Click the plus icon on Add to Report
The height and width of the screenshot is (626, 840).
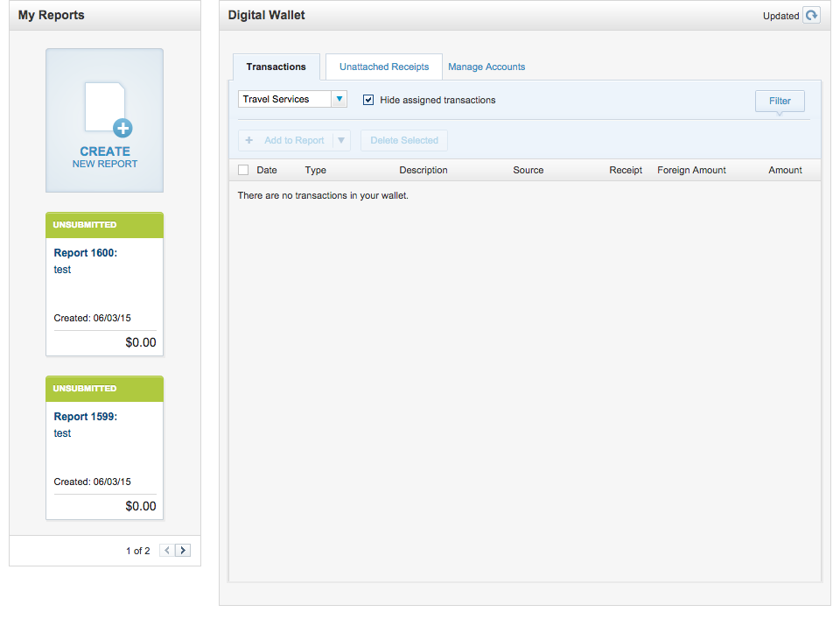tap(249, 140)
